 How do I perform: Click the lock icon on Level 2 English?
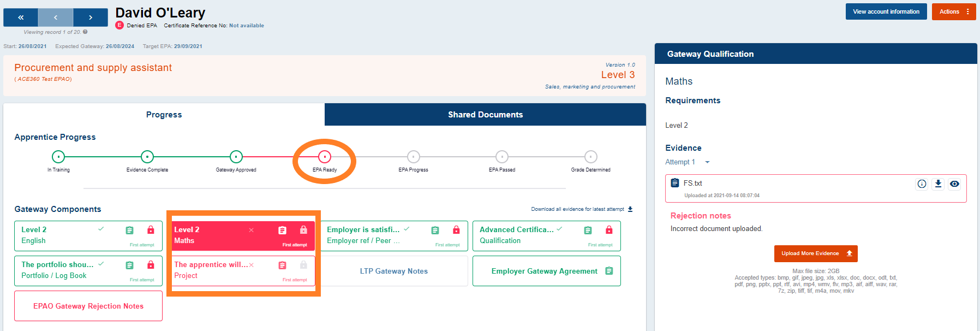(151, 230)
